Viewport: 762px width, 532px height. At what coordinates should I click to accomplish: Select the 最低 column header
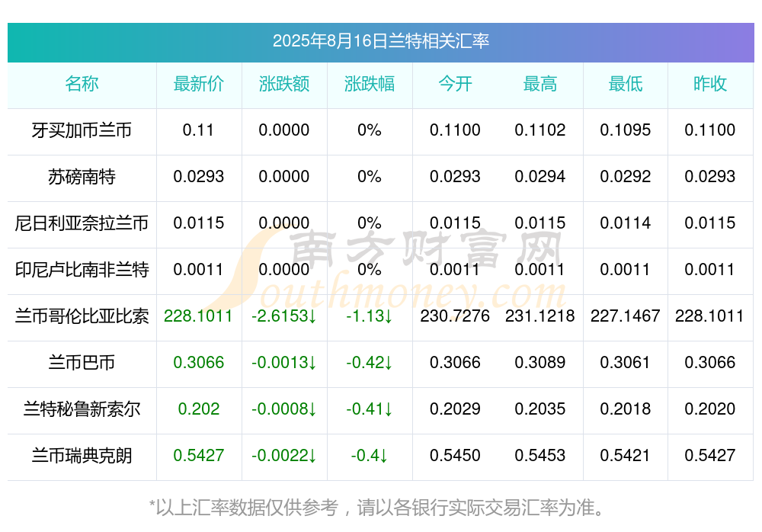(626, 84)
